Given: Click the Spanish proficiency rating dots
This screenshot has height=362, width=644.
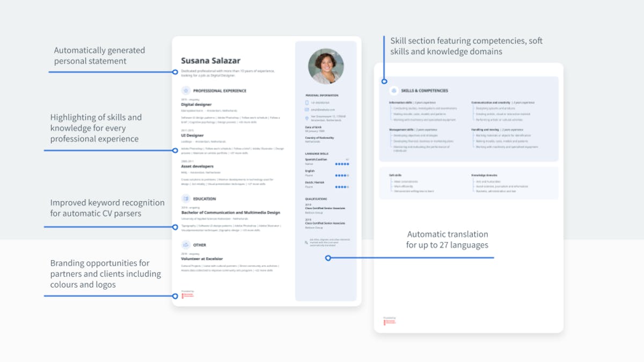Looking at the screenshot, I should 342,164.
